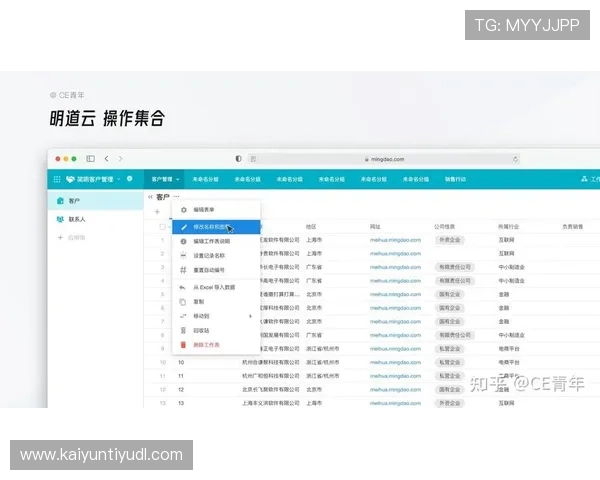Go back with the browser back arrow

click(106, 159)
